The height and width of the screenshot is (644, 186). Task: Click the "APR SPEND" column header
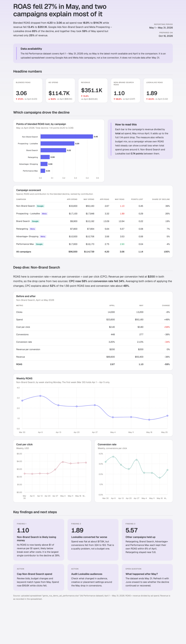click(x=72, y=199)
